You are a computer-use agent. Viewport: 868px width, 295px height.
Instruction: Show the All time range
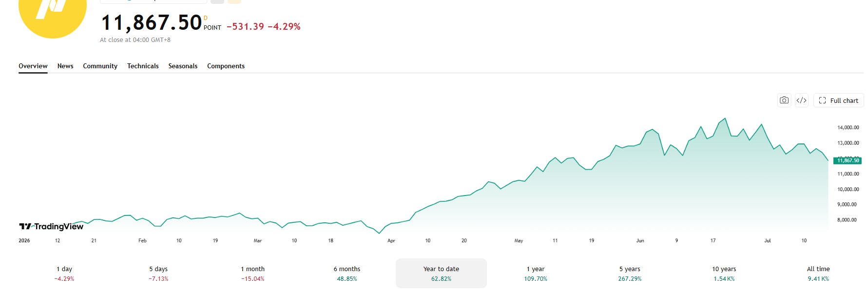(x=818, y=274)
